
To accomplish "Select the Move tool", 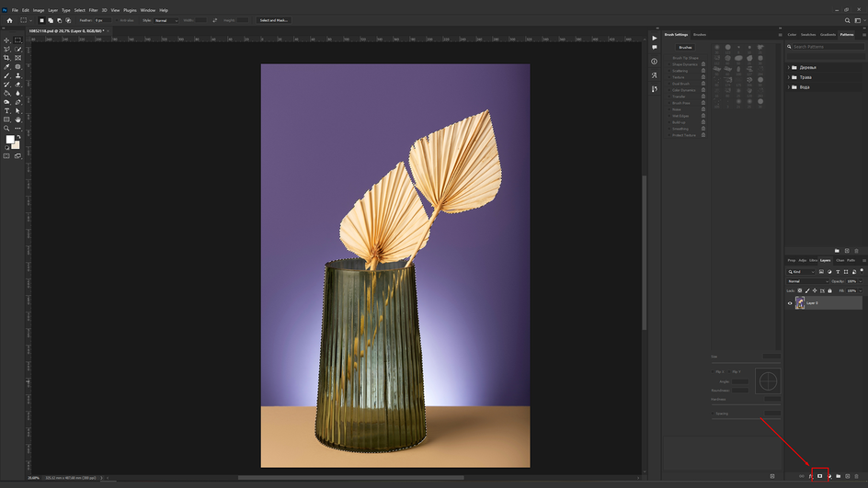I will [x=6, y=40].
